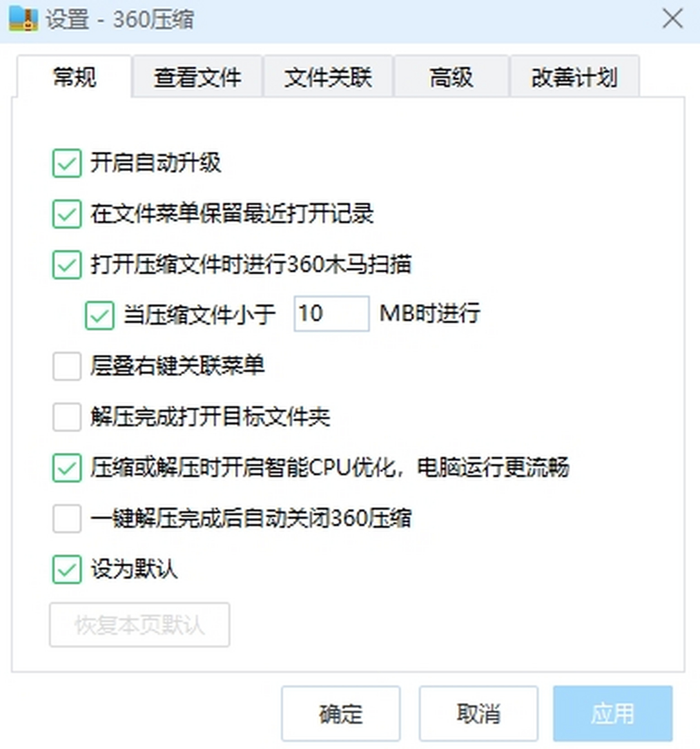
Task: Select the 高级 tab
Action: (451, 77)
